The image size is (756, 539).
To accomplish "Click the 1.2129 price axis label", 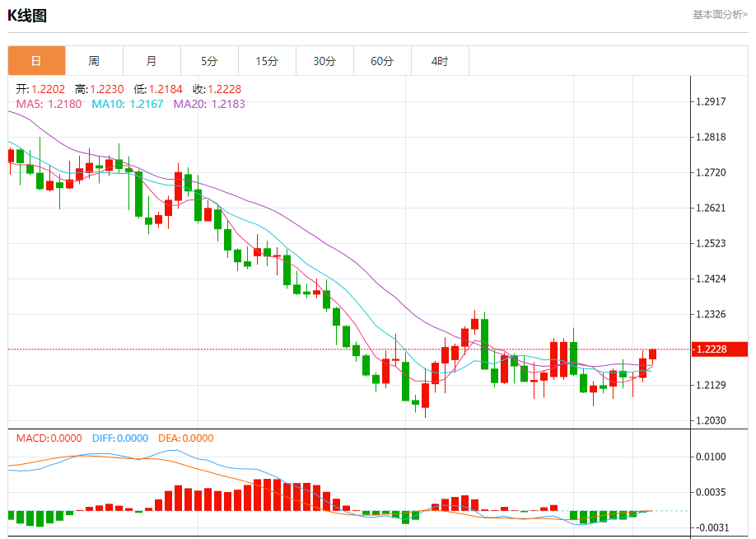I will point(711,385).
